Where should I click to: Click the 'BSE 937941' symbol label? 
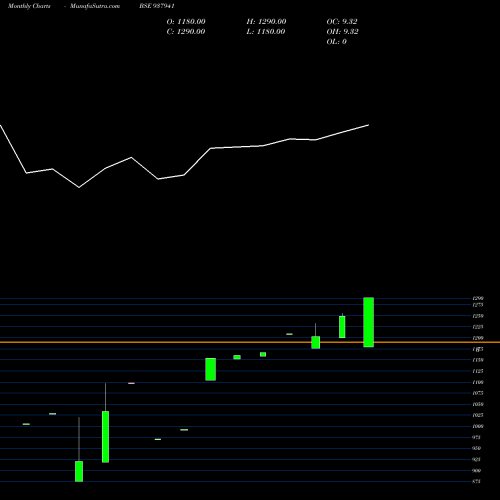[x=157, y=6]
